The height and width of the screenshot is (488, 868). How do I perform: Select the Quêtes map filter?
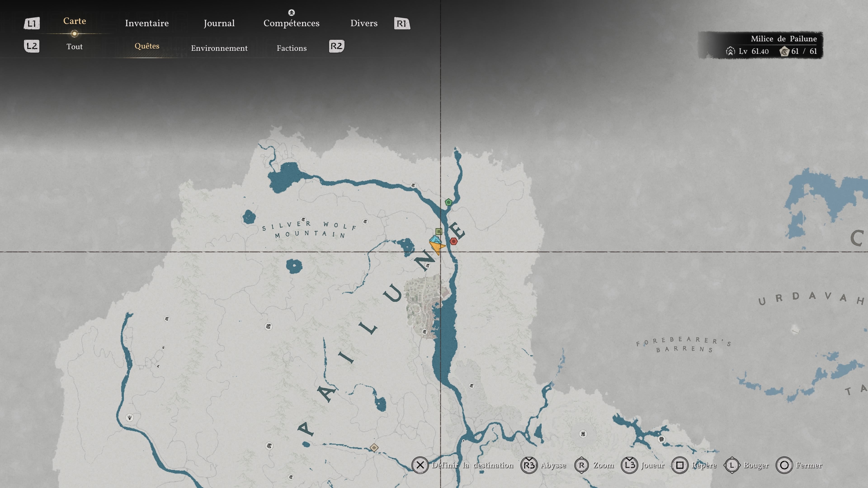coord(147,46)
